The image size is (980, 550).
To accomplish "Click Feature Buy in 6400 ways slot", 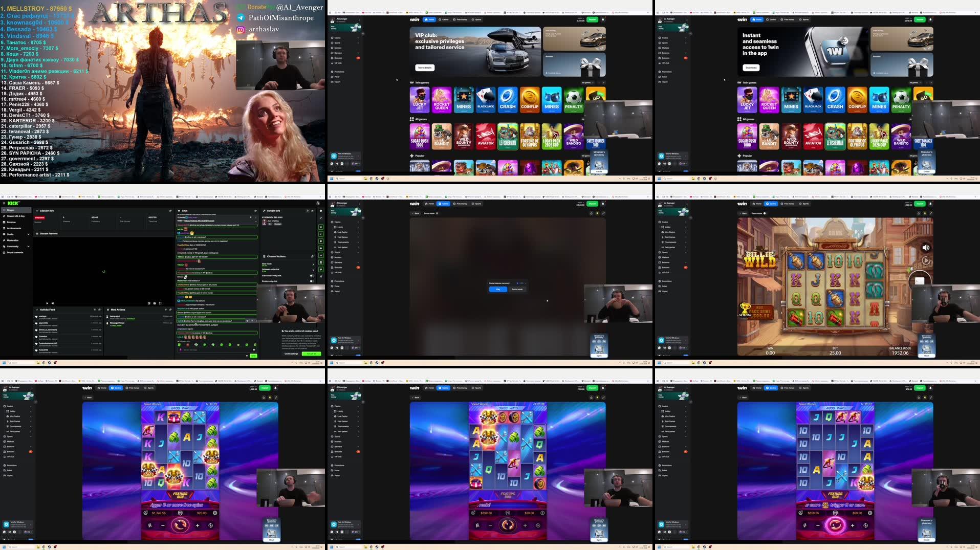I will pyautogui.click(x=180, y=495).
